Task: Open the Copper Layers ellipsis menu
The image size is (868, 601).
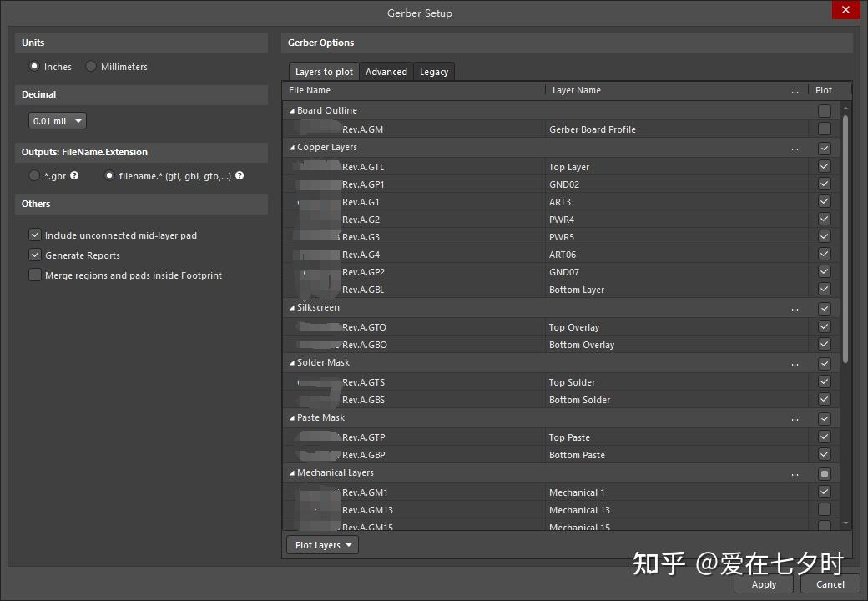Action: (x=795, y=148)
